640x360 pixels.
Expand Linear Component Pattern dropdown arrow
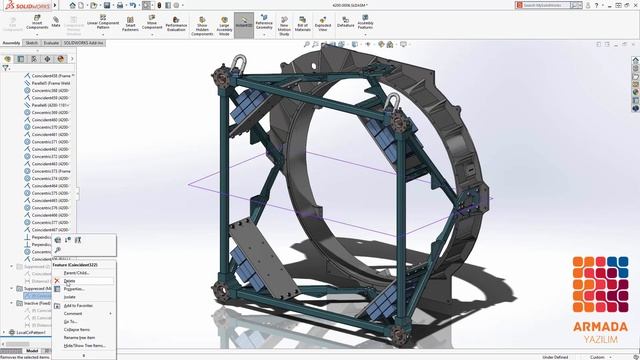point(103,35)
